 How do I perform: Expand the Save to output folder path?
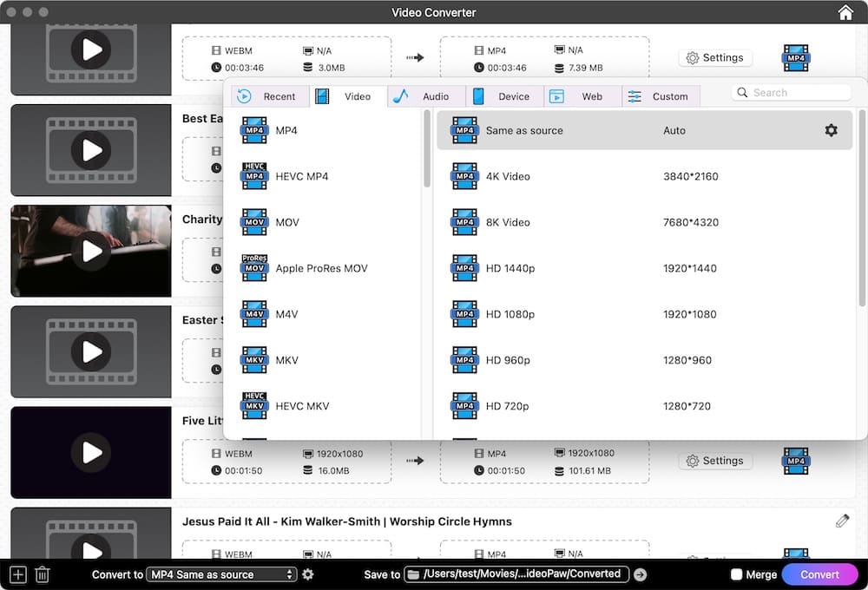[640, 574]
